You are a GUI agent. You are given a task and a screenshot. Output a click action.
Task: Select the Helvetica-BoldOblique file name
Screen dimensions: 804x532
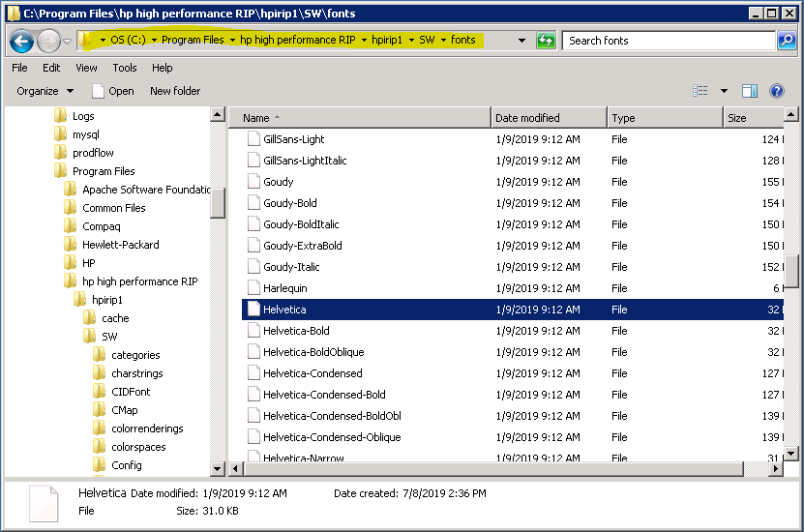[x=313, y=352]
